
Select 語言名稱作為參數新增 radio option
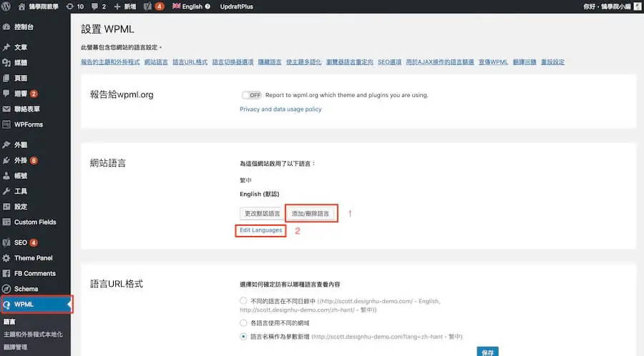[x=243, y=336]
